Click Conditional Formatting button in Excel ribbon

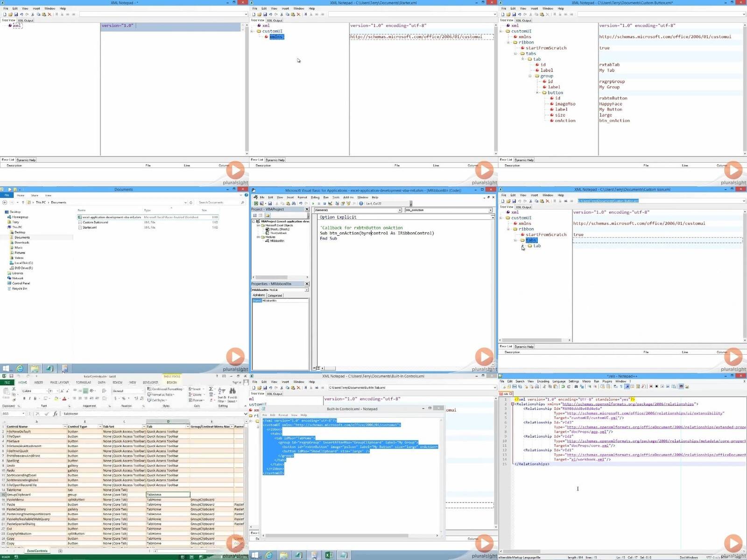165,389
